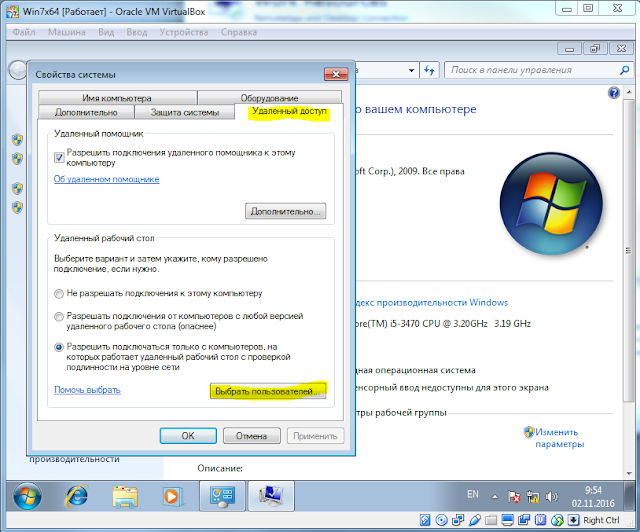
Task: Click Применить button
Action: coord(316,436)
